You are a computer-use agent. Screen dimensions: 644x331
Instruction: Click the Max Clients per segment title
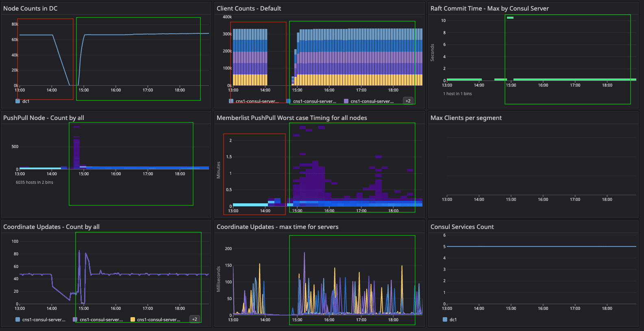coord(466,118)
